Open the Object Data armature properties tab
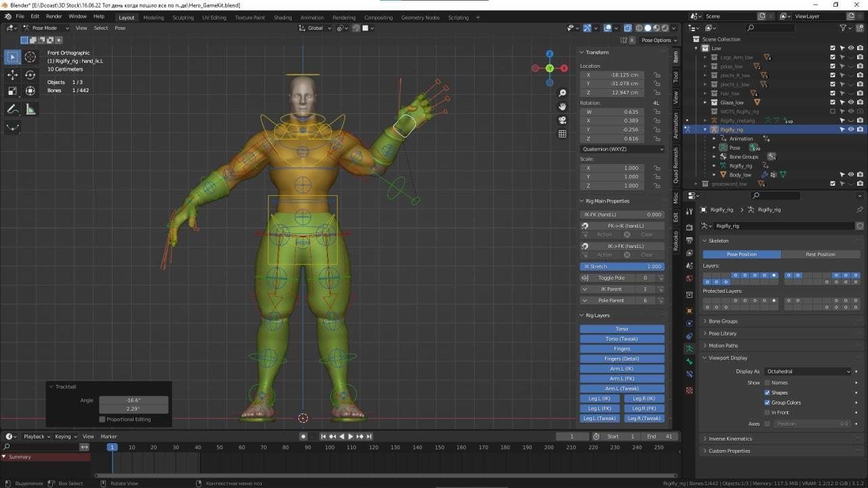This screenshot has width=868, height=488. (x=689, y=348)
